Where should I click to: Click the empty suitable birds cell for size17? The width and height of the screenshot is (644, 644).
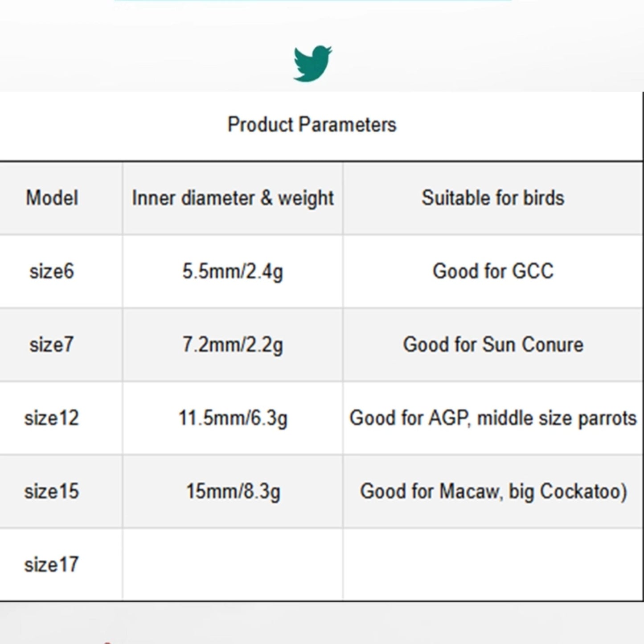[493, 565]
